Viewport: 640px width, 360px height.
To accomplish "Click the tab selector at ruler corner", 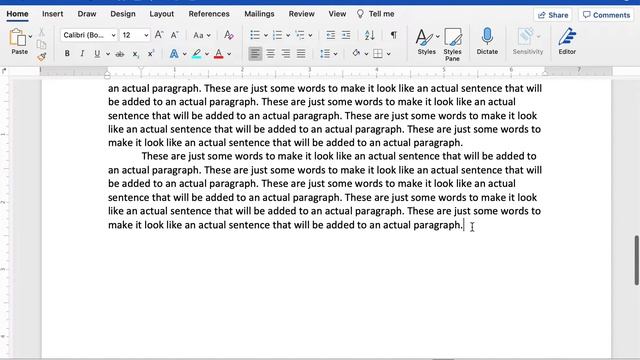I will 4,71.
